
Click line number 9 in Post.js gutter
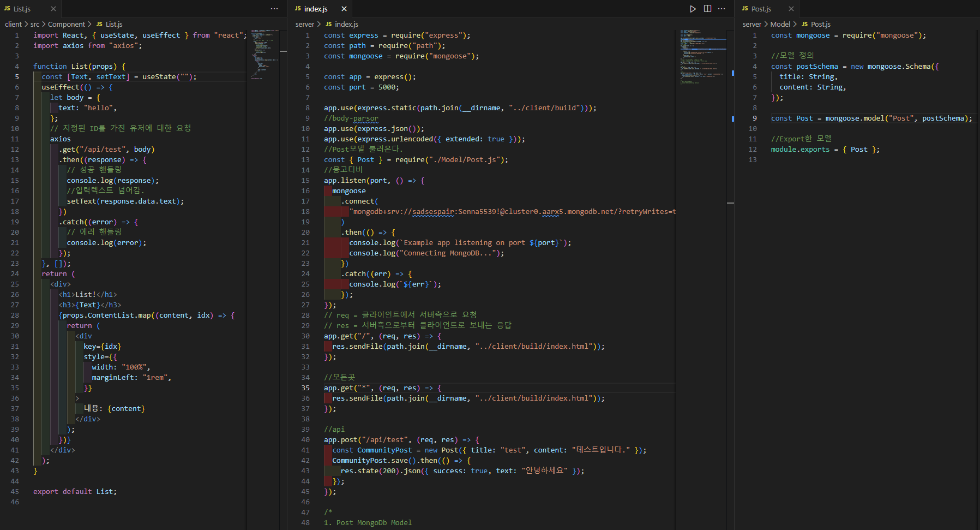tap(755, 118)
